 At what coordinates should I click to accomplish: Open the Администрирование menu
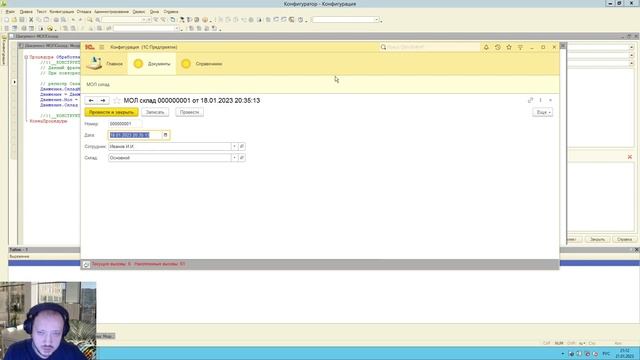[x=111, y=12]
